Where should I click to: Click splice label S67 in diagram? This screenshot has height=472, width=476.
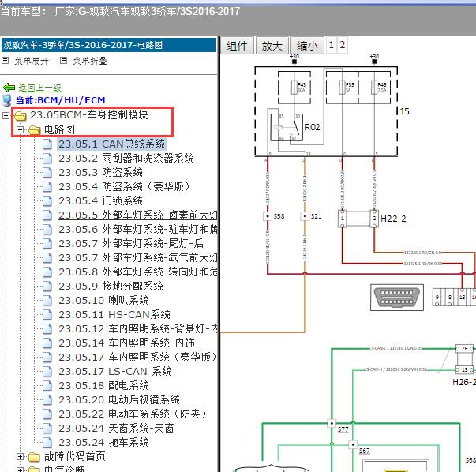[364, 451]
